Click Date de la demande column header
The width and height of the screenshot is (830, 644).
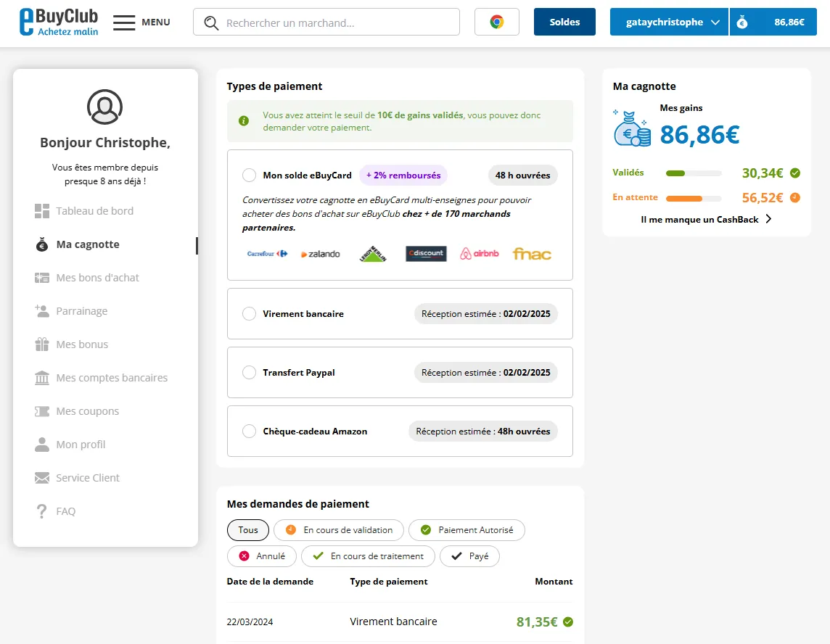[270, 582]
